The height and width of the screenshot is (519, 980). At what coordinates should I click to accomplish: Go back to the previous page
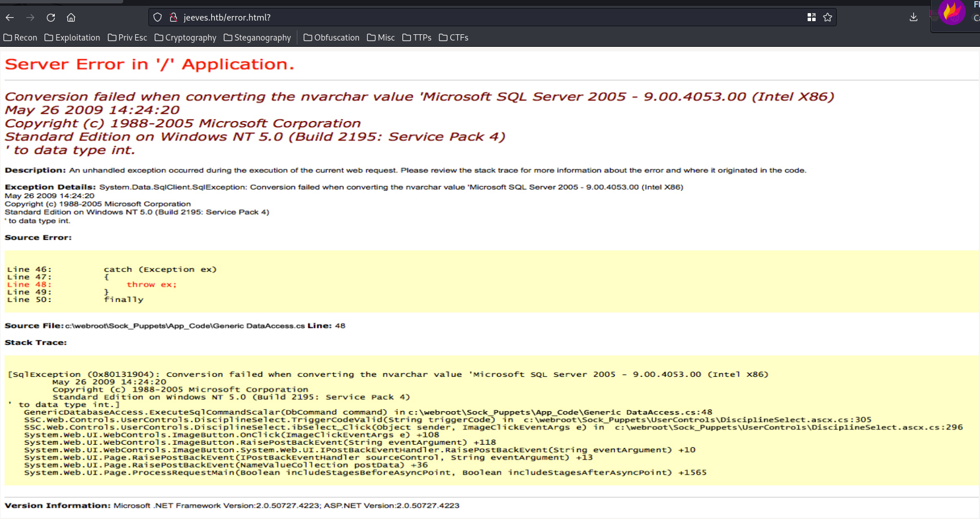click(x=10, y=18)
